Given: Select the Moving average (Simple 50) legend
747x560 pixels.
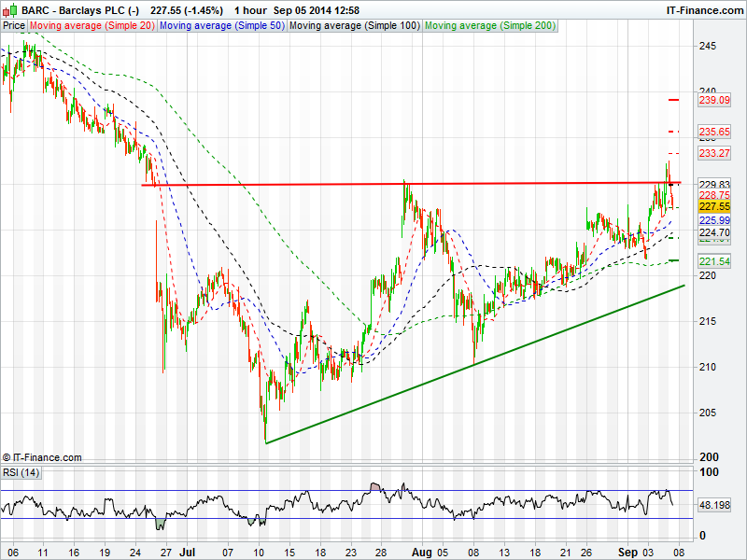Looking at the screenshot, I should [x=221, y=26].
